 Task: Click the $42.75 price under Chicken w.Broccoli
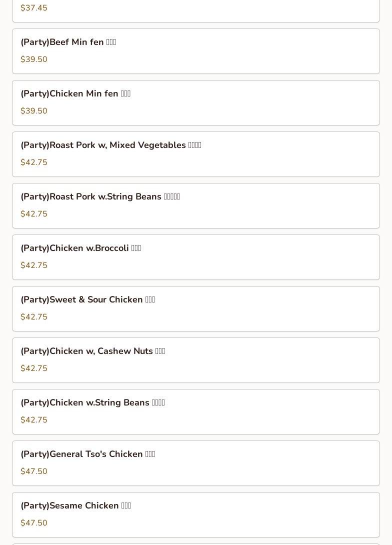34,265
